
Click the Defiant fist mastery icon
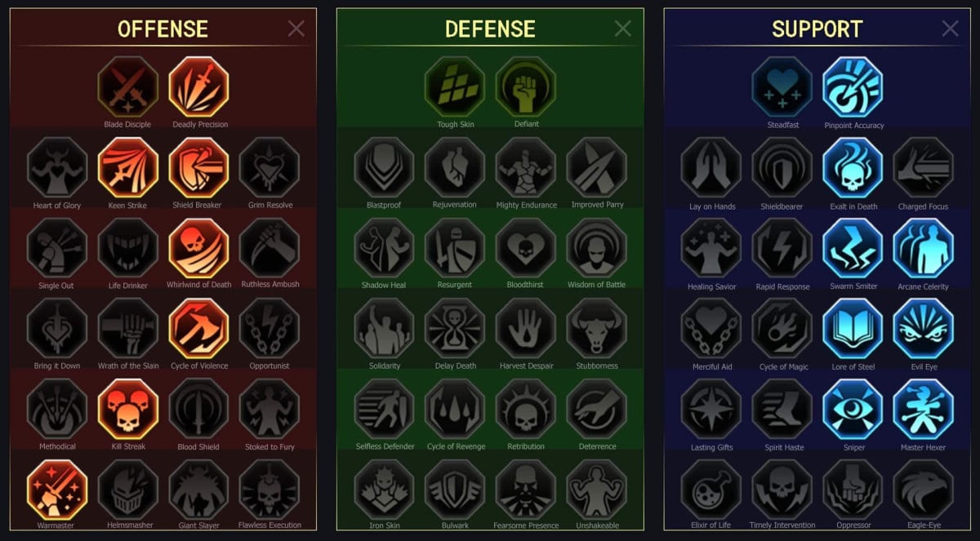click(526, 86)
